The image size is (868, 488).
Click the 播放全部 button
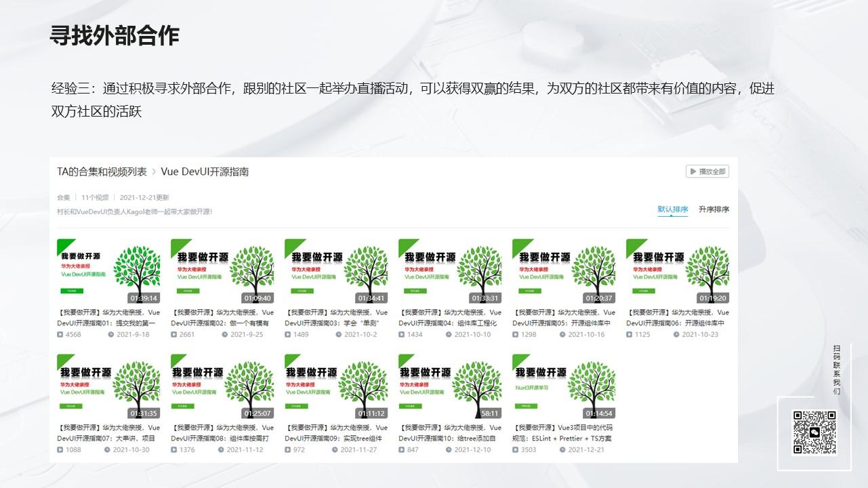707,171
